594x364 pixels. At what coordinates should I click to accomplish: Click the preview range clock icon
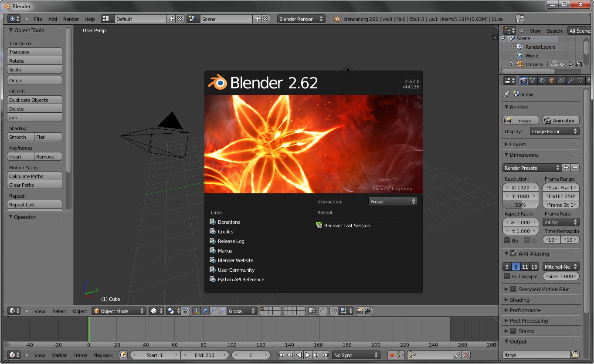[x=123, y=355]
